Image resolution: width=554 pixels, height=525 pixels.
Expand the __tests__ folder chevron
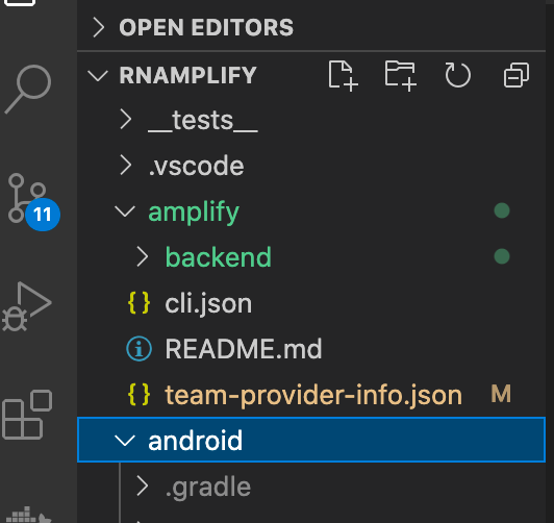click(126, 119)
